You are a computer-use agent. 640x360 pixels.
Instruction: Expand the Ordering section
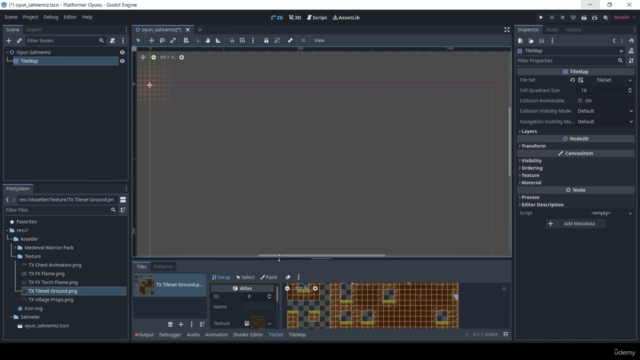point(531,168)
